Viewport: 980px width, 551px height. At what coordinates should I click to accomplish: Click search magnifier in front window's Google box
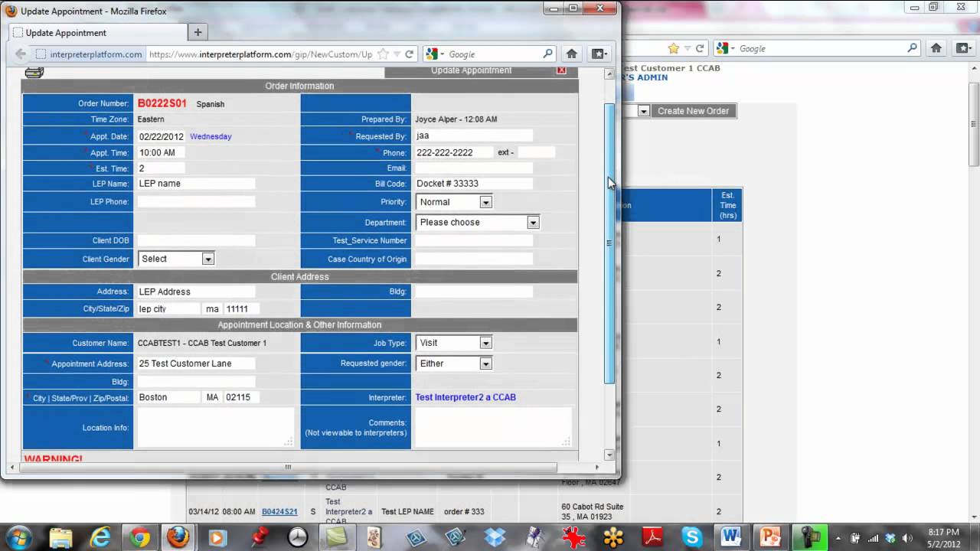547,54
